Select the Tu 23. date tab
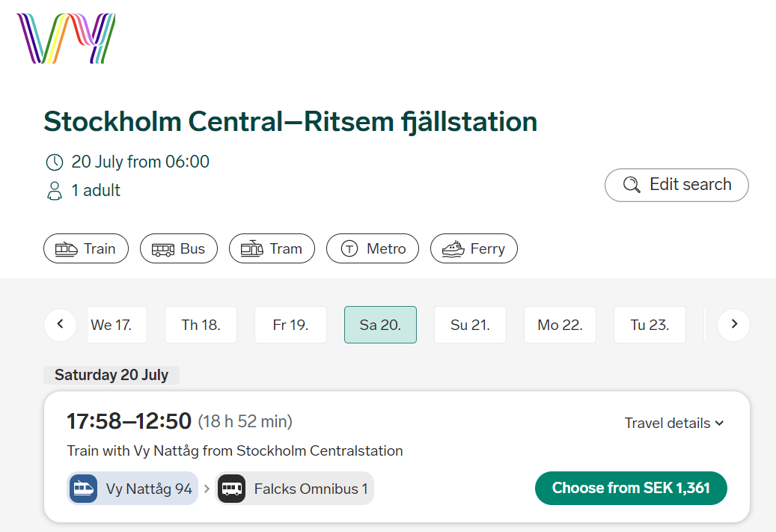This screenshot has width=776, height=532. 650,325
